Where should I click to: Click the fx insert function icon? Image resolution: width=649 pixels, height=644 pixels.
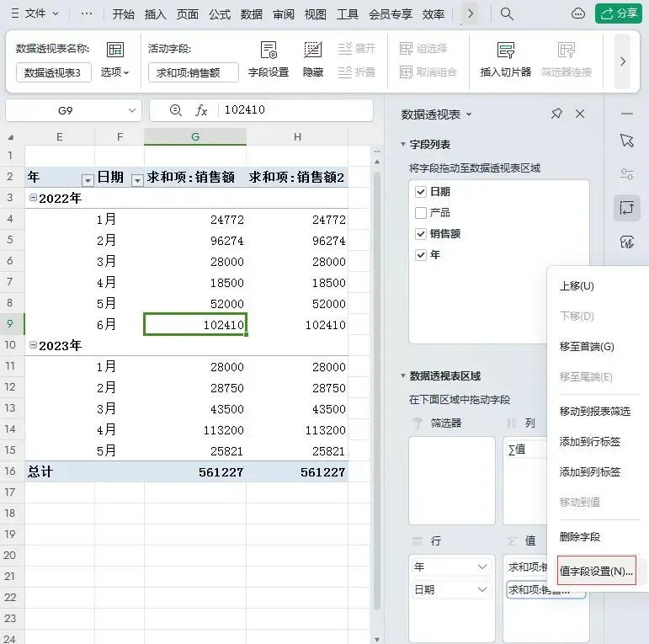tap(201, 110)
